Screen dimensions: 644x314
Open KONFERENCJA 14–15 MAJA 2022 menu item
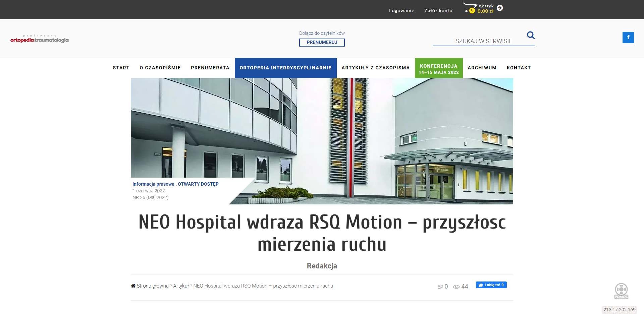click(x=439, y=68)
